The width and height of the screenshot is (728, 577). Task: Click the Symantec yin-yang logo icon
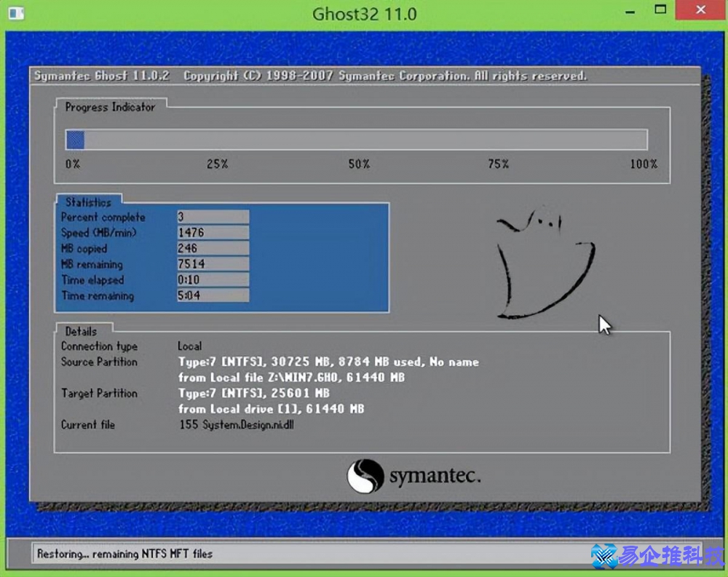(x=365, y=477)
